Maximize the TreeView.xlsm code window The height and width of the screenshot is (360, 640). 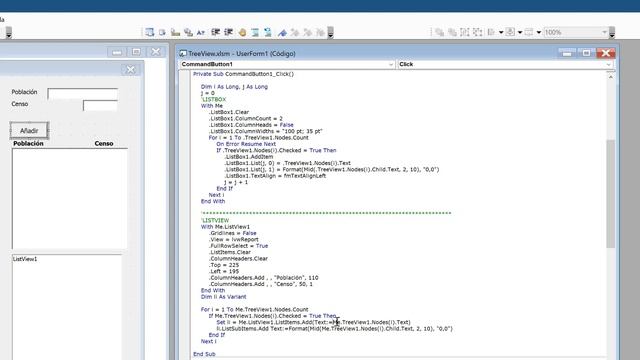tap(586, 53)
